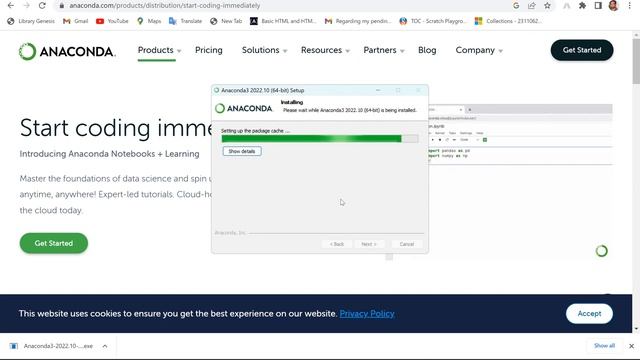Reload the page with refresh icon
This screenshot has height=360, width=640.
pos(42,5)
